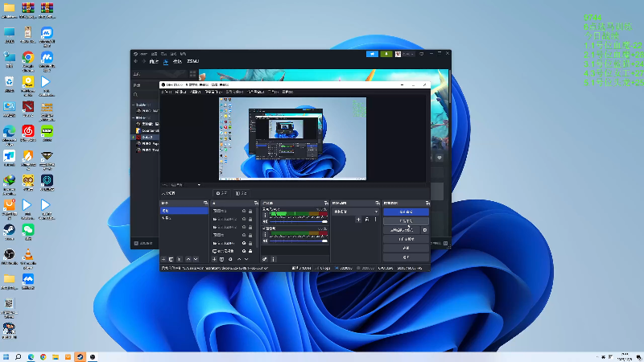644x362 pixels.
Task: Pop out the Audio Mixer dock with its header icon
Action: coord(326,204)
